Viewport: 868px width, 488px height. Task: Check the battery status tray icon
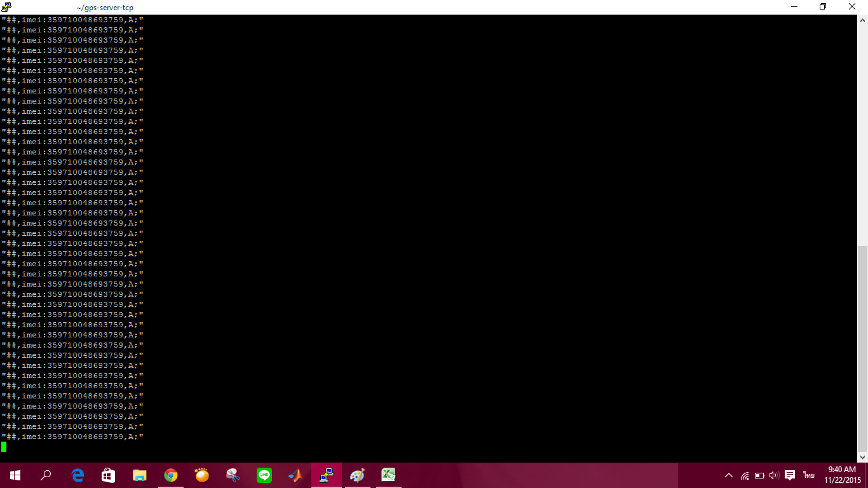pos(759,475)
